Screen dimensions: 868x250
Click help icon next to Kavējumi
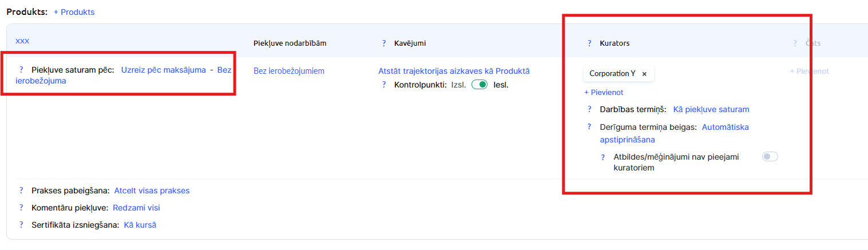pyautogui.click(x=384, y=43)
